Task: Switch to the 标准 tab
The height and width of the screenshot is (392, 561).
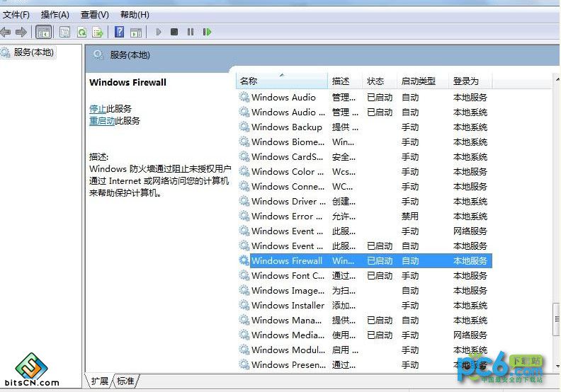Action: pos(125,381)
